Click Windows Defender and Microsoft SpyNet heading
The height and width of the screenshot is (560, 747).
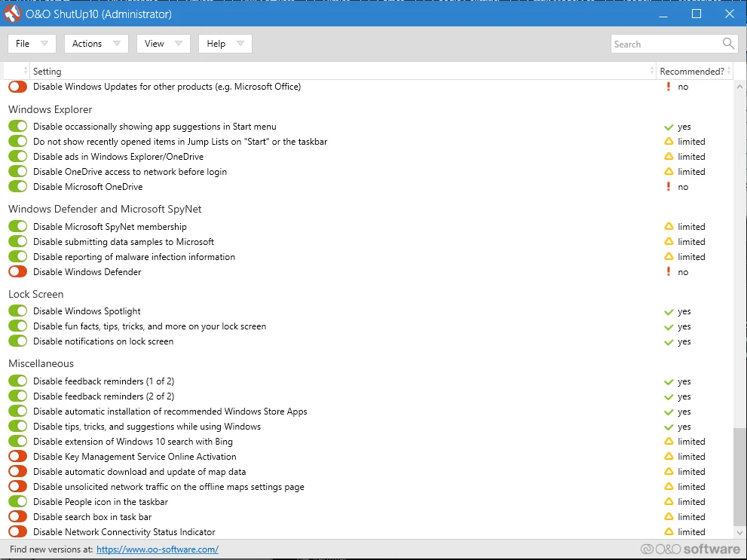[105, 209]
